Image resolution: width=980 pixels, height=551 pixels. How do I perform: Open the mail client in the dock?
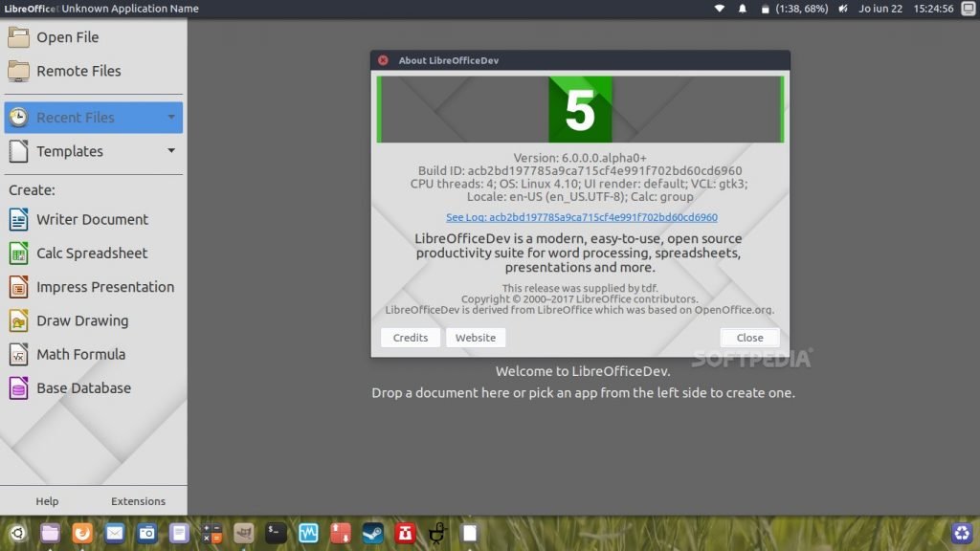tap(115, 533)
